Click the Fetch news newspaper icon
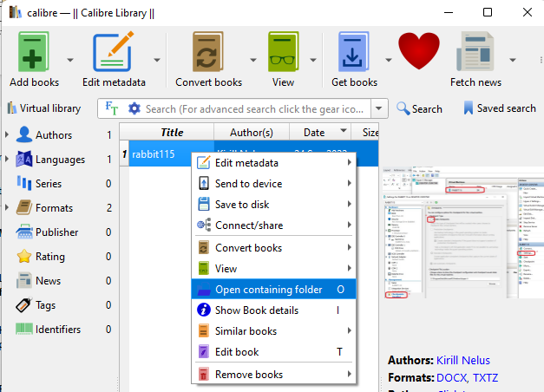Screen dimensions: 544x392 click(475, 52)
